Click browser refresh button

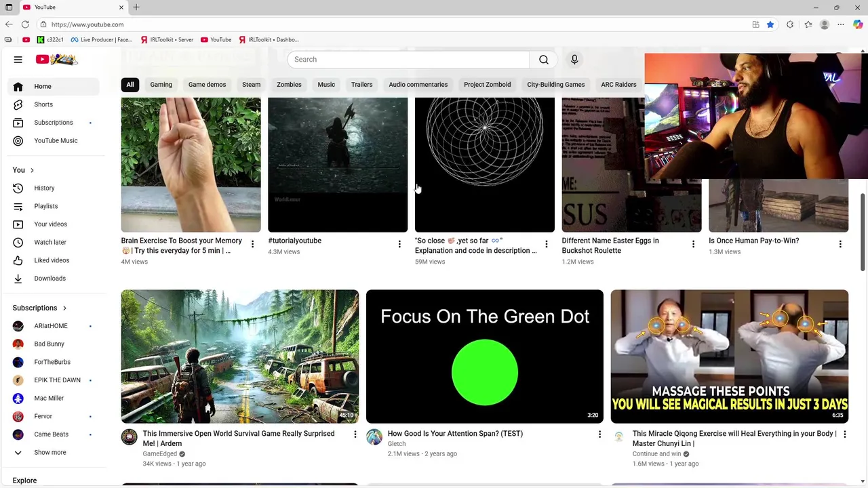coord(25,24)
